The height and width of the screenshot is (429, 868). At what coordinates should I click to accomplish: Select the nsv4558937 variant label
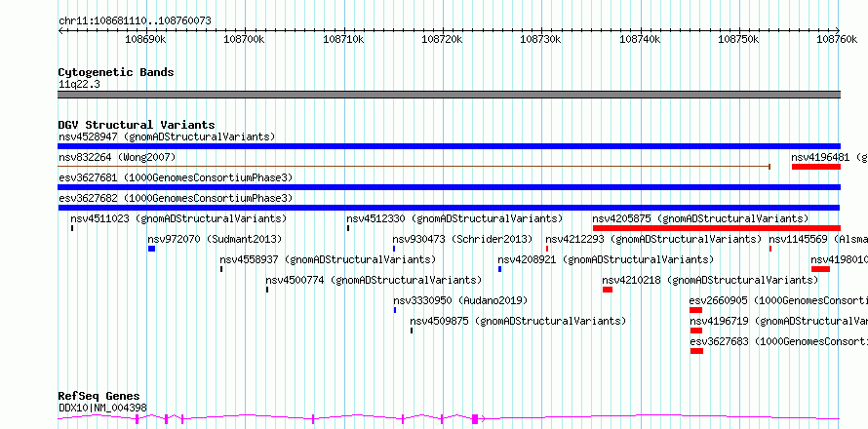(x=328, y=259)
